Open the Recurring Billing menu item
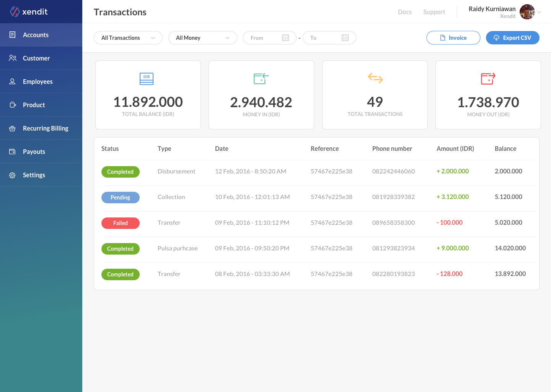The height and width of the screenshot is (392, 551). [41, 128]
